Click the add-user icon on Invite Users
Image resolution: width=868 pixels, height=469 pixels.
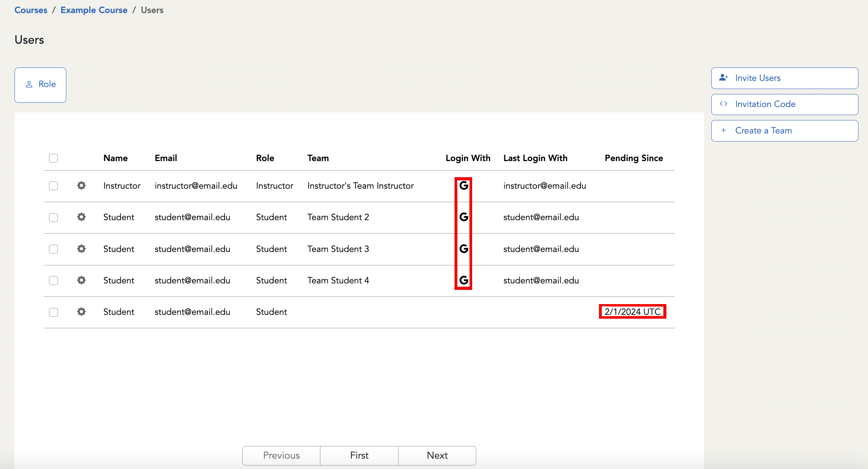point(724,77)
